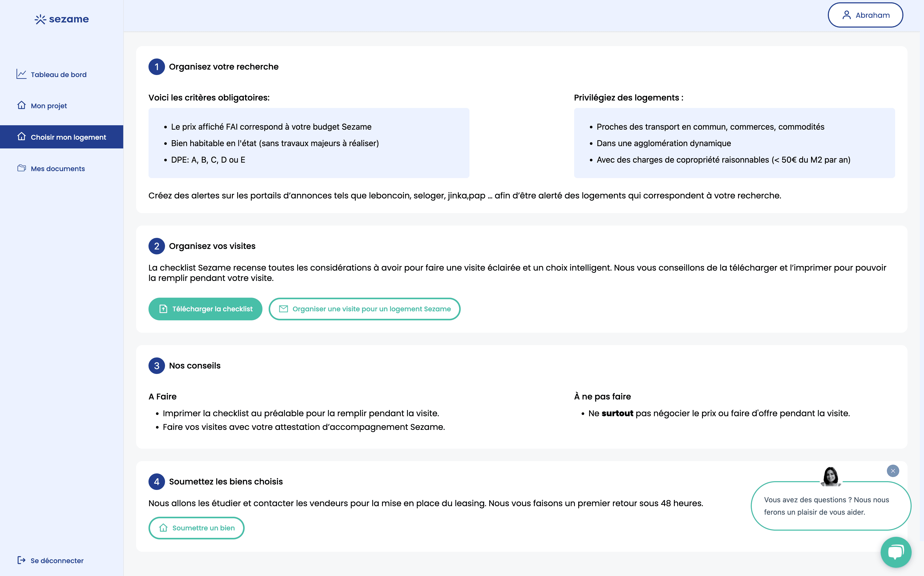Viewport: 924px width, 576px height.
Task: Open the Abraham profile button
Action: [x=865, y=15]
